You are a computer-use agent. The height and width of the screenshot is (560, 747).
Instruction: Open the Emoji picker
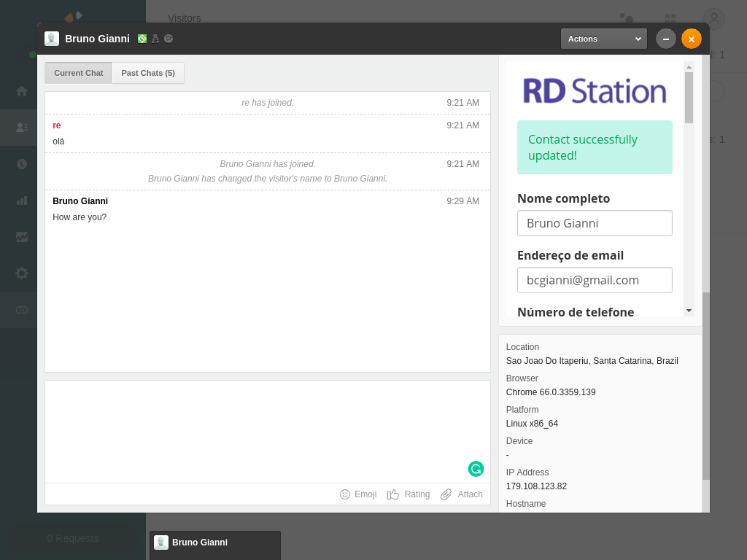pyautogui.click(x=358, y=494)
